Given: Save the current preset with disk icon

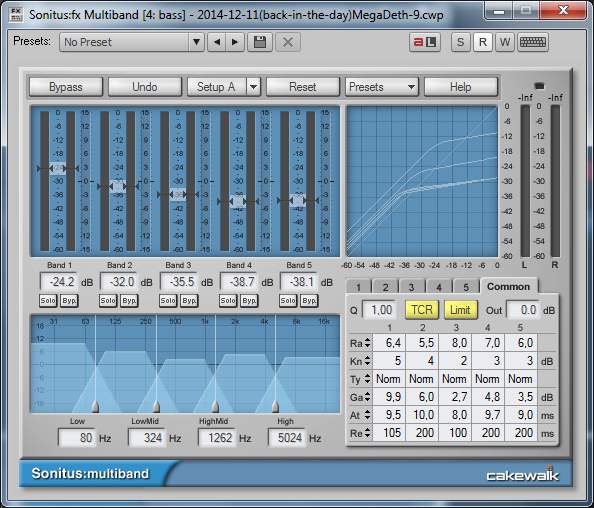Looking at the screenshot, I should tap(259, 42).
